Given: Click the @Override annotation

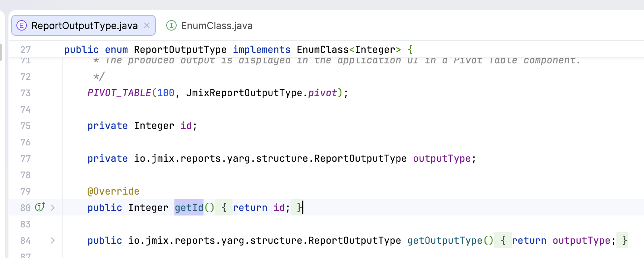Looking at the screenshot, I should pos(113,191).
